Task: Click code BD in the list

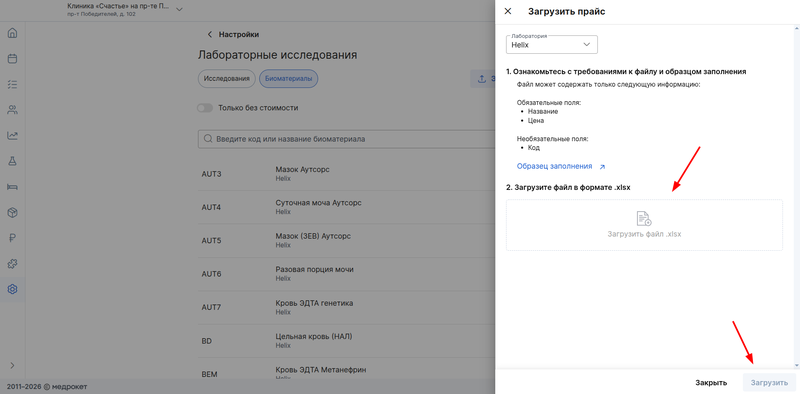Action: click(x=206, y=341)
